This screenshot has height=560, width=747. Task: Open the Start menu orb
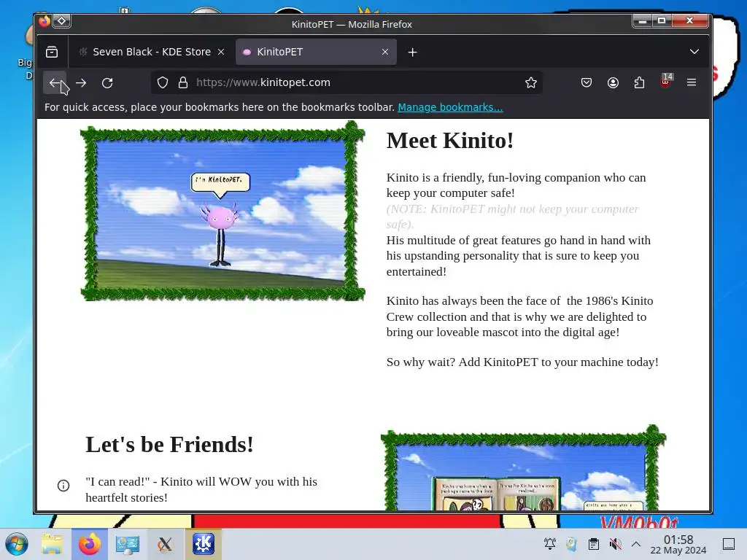pos(17,544)
